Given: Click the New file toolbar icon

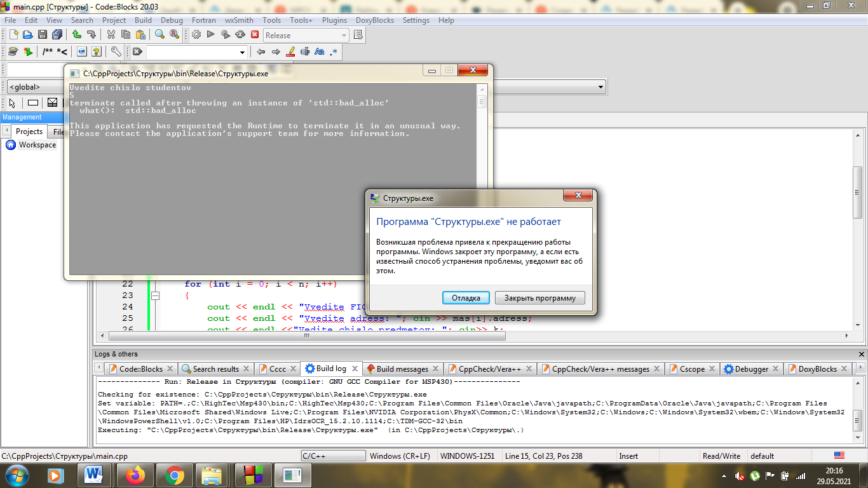Looking at the screenshot, I should [x=13, y=35].
